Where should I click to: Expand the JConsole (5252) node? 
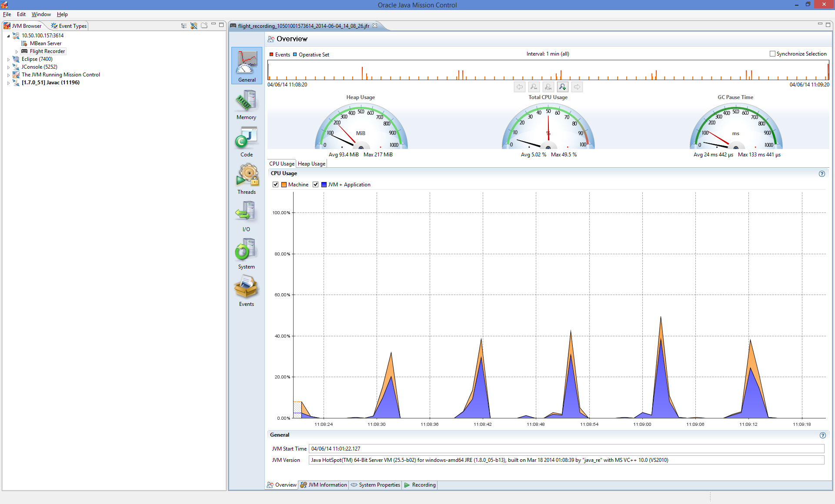pos(8,67)
